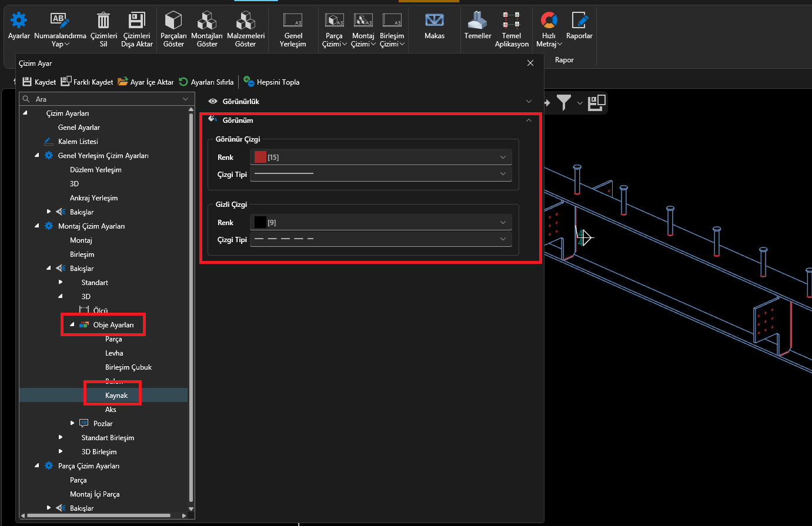Click the Çizimleri Sil trash icon
The height and width of the screenshot is (526, 812).
(x=103, y=21)
